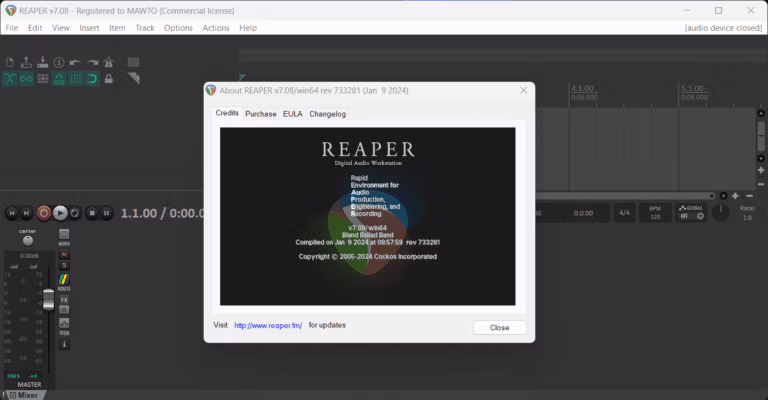Go to project start in transport
The width and height of the screenshot is (768, 400).
tap(12, 213)
